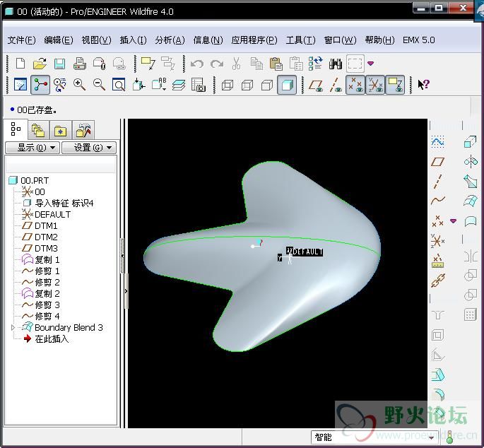Open the 显示 dropdown in model tree

click(31, 148)
